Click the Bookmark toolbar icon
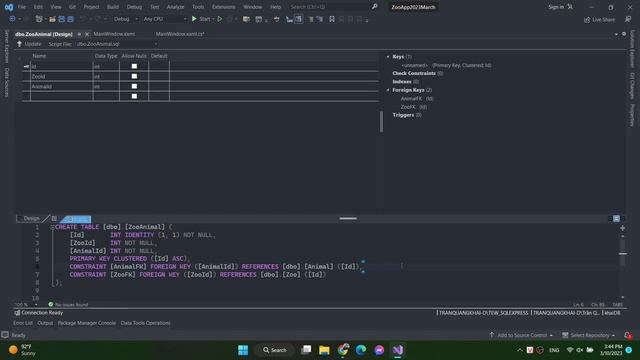 tap(332, 19)
